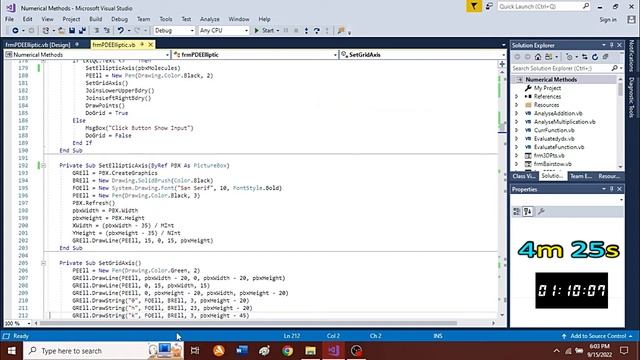
Task: Click the Undo arrow icon
Action: pos(120,31)
